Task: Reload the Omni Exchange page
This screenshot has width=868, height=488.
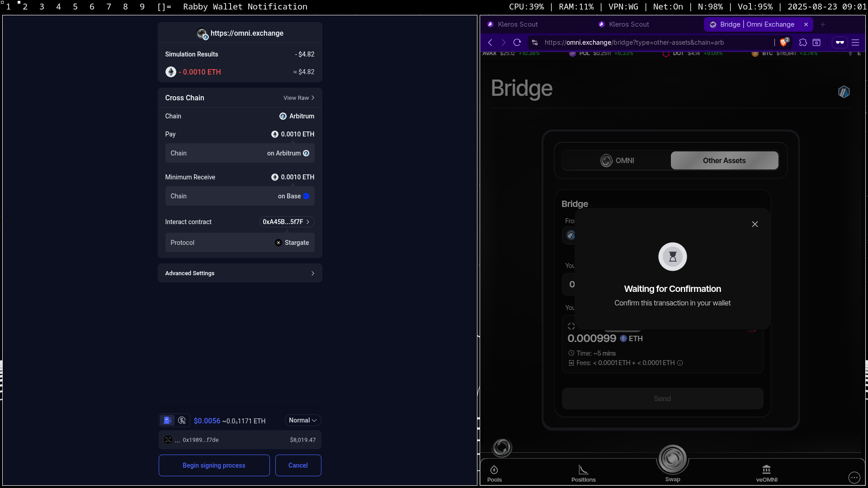Action: (517, 42)
